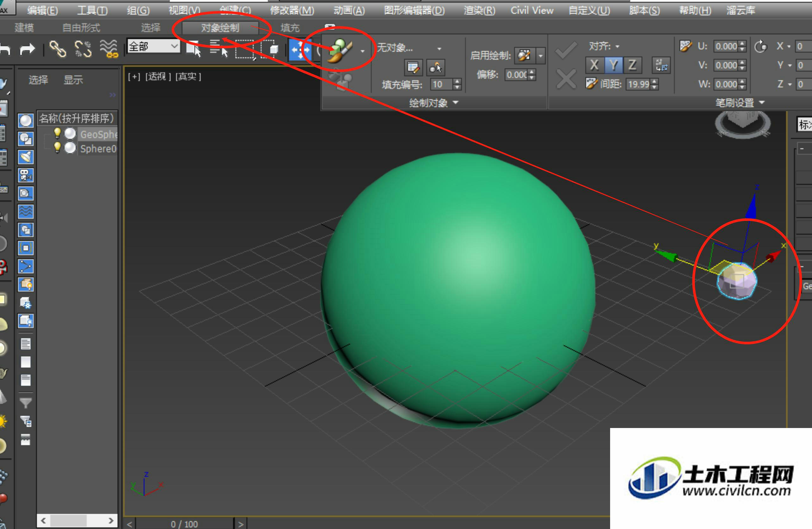
Task: Click the funnel filter icon
Action: [26, 403]
